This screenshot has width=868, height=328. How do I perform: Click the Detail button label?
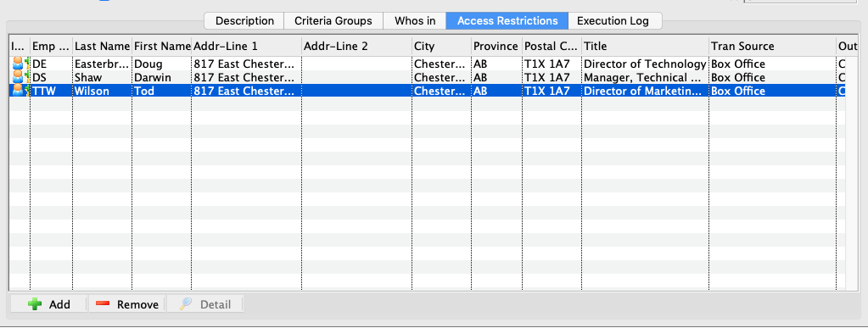(216, 304)
